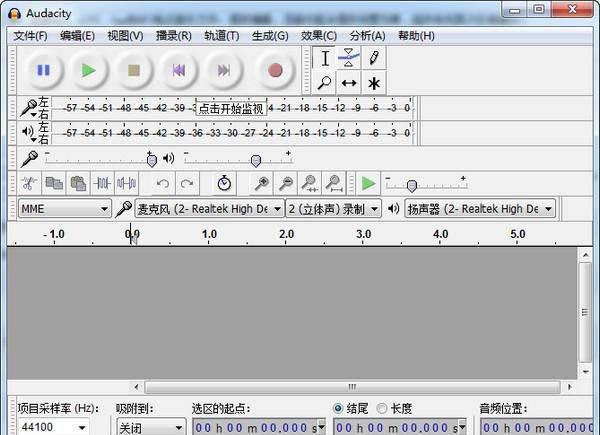Select the Multi-tool asterisk mode

[373, 83]
